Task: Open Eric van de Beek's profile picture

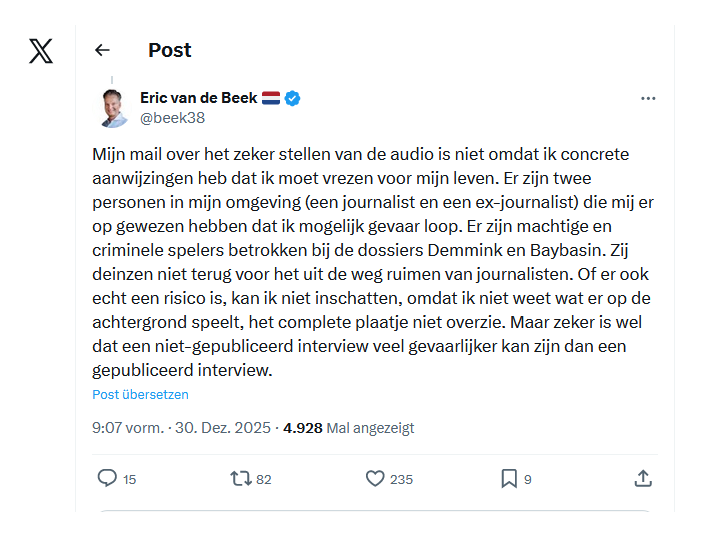Action: pyautogui.click(x=114, y=108)
